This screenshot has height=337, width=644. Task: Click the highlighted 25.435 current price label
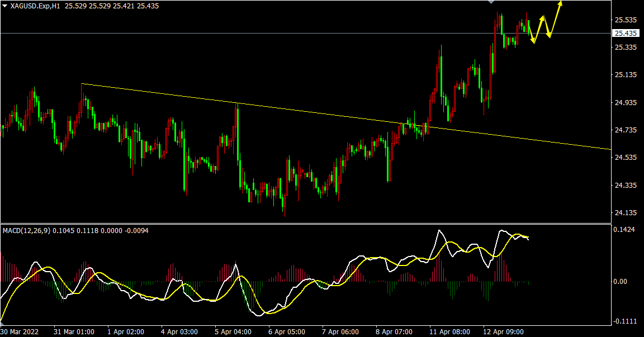[626, 34]
